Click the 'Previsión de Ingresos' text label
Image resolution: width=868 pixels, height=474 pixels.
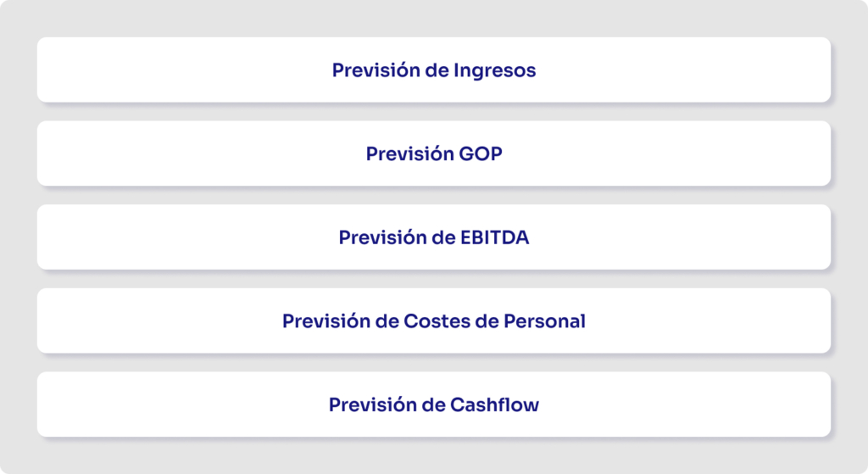[x=433, y=70]
